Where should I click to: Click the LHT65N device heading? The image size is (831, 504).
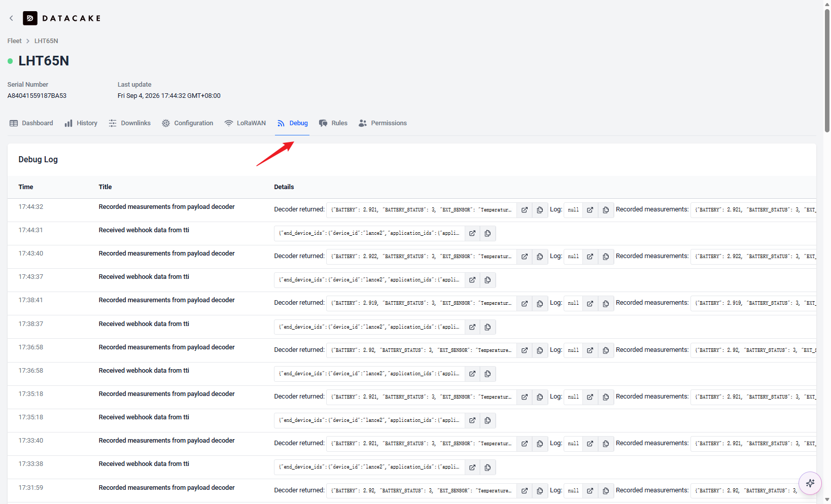tap(44, 61)
